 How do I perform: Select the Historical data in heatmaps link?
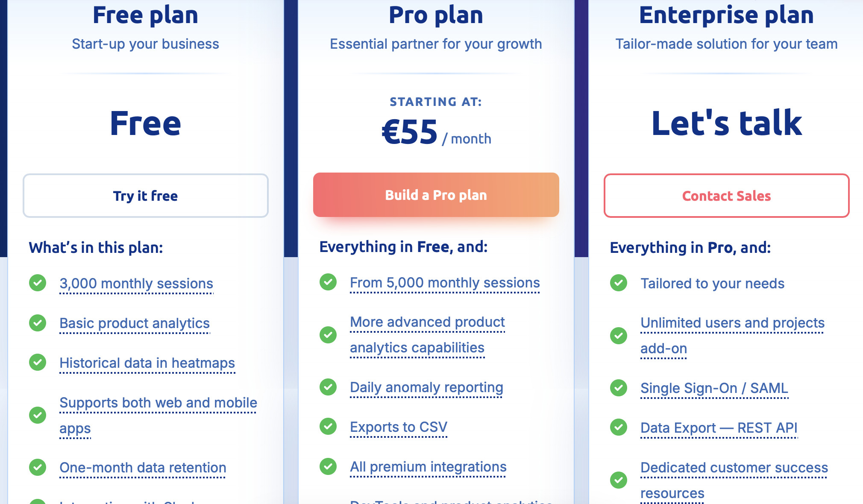[147, 363]
